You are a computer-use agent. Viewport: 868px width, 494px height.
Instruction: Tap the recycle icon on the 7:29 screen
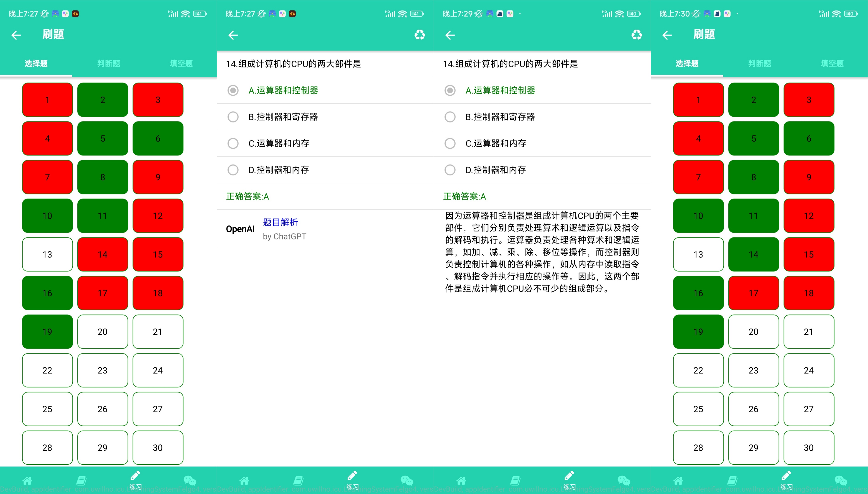[637, 35]
